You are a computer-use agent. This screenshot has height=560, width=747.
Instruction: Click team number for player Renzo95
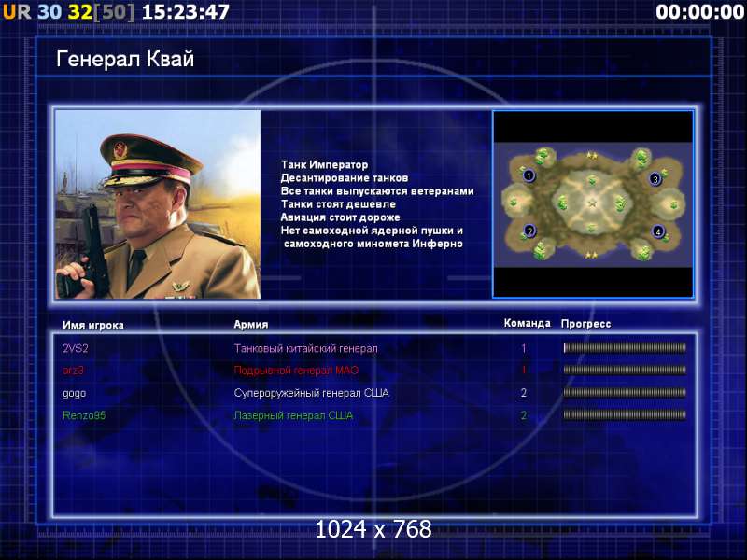pyautogui.click(x=524, y=415)
